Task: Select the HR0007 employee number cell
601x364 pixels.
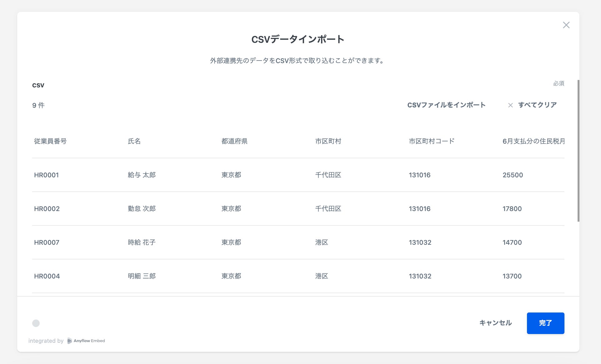Action: coord(47,242)
